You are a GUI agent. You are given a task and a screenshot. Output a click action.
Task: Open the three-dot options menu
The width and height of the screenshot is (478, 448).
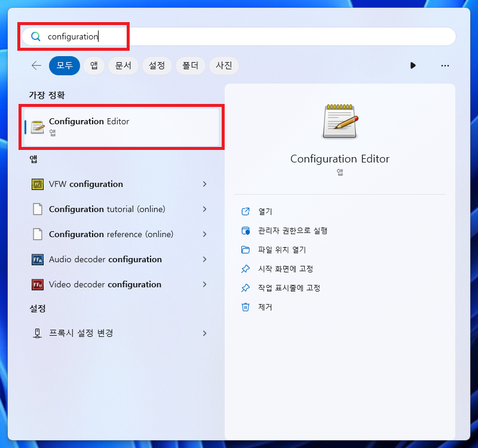(445, 66)
